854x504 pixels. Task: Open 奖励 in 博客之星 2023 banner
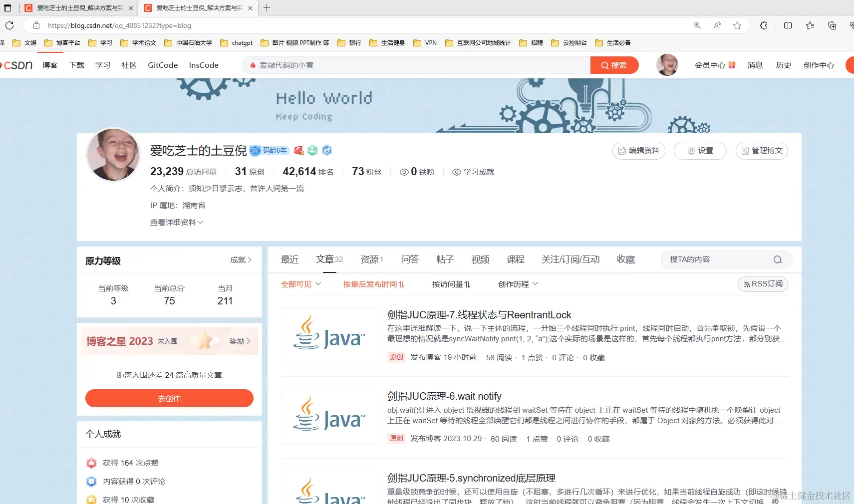240,341
